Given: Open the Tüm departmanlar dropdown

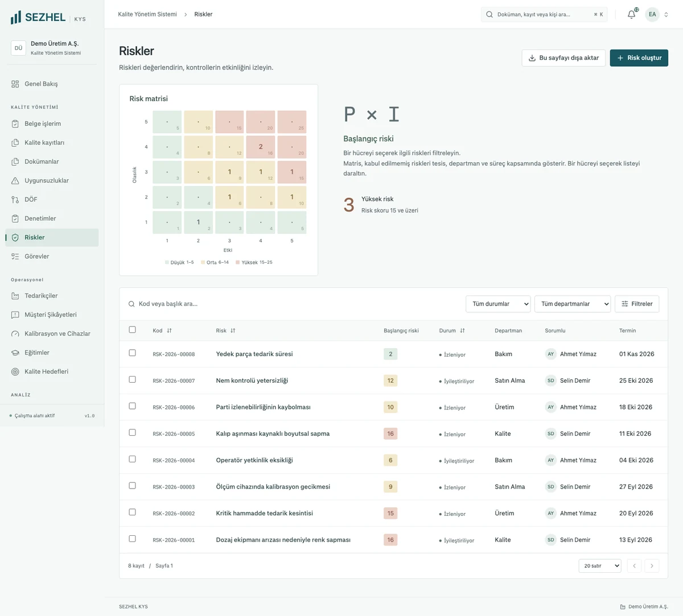Looking at the screenshot, I should [573, 304].
